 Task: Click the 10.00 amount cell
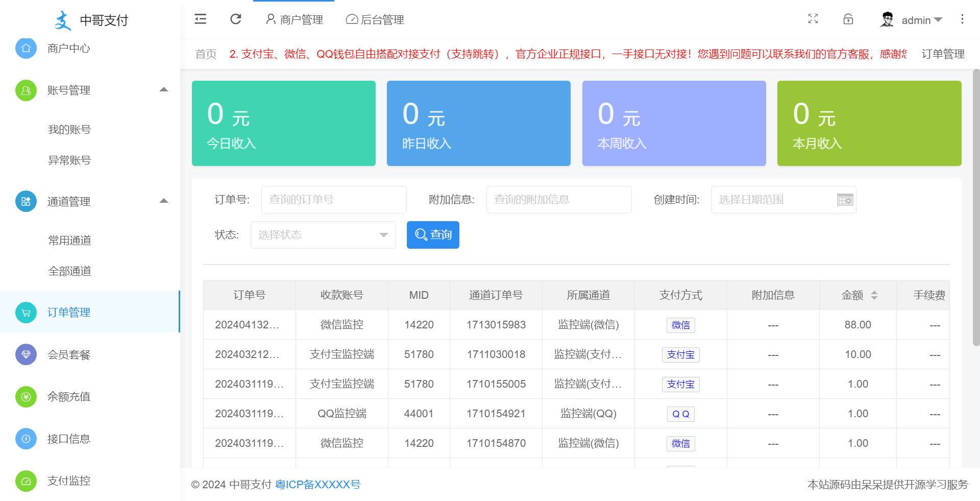(x=858, y=354)
